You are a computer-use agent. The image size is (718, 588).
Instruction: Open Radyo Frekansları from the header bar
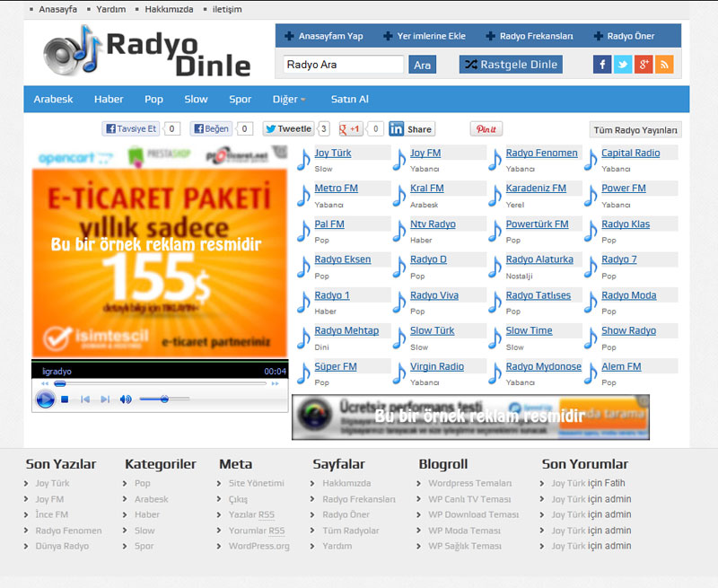530,36
